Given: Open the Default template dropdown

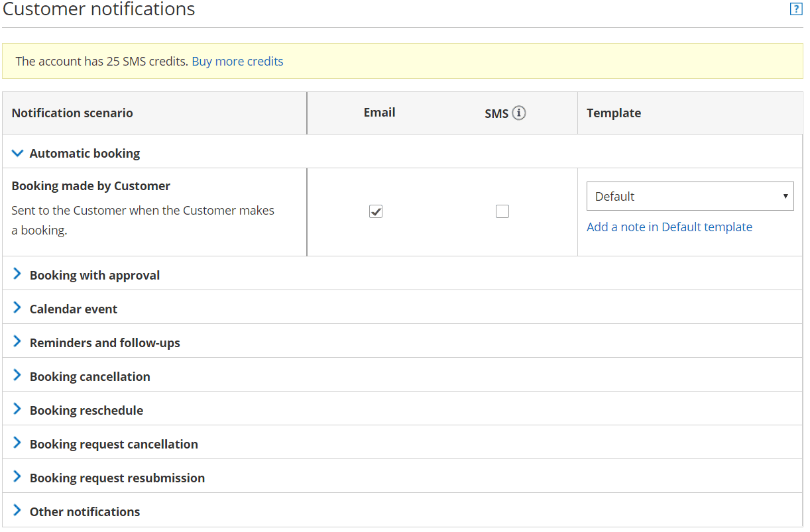Looking at the screenshot, I should click(690, 196).
